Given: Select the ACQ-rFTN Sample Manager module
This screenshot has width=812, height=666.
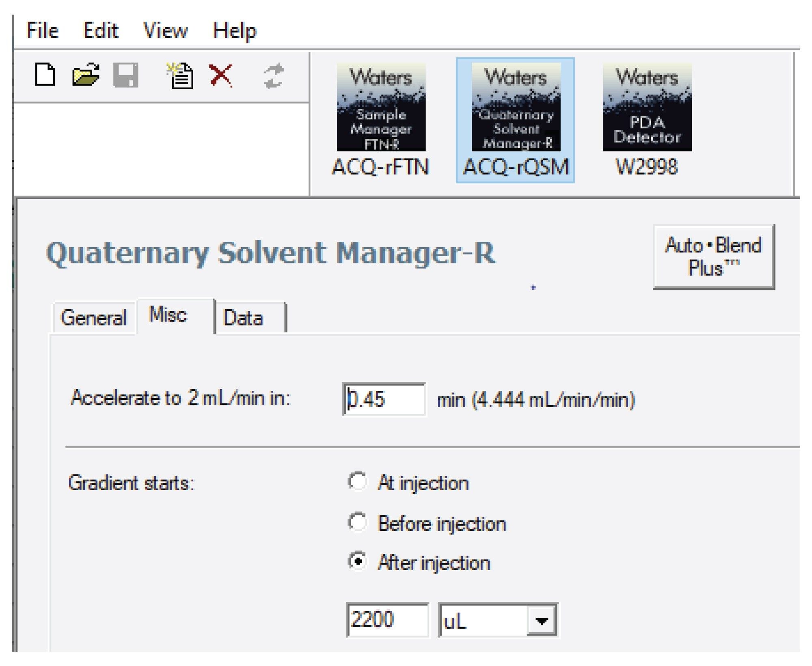Looking at the screenshot, I should click(381, 120).
